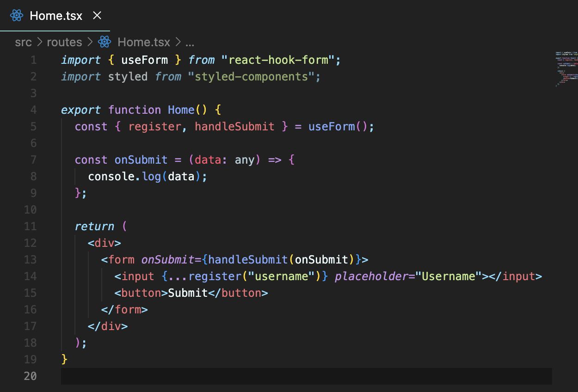Click line number 4 in gutter
Screen dimensions: 578x392
(33, 110)
